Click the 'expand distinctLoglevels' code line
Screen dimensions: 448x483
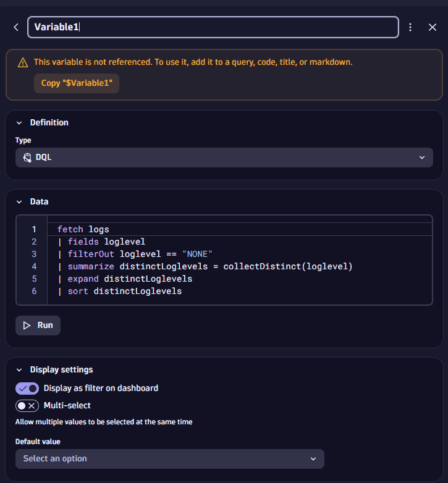[x=125, y=279]
